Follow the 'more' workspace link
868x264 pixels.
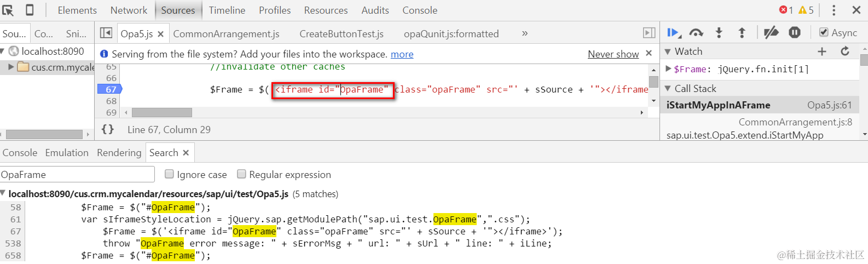(402, 54)
